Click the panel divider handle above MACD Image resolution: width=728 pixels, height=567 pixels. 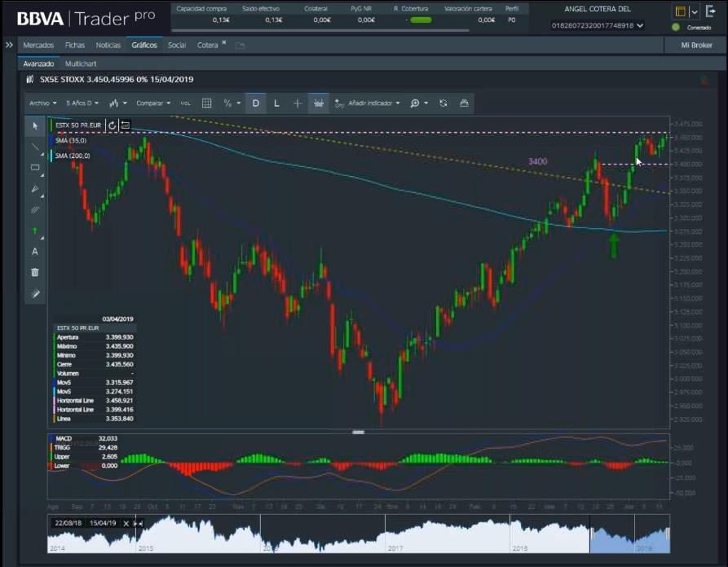pyautogui.click(x=359, y=432)
